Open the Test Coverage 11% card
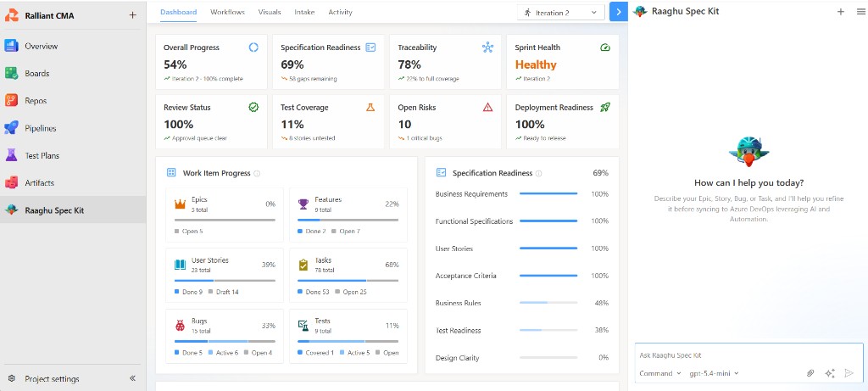Screen dimensions: 868x391 (328, 121)
